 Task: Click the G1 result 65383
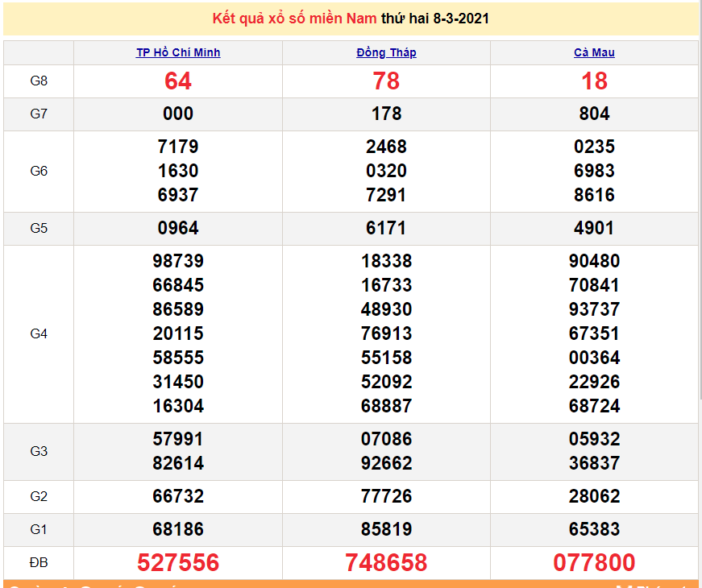(x=594, y=529)
